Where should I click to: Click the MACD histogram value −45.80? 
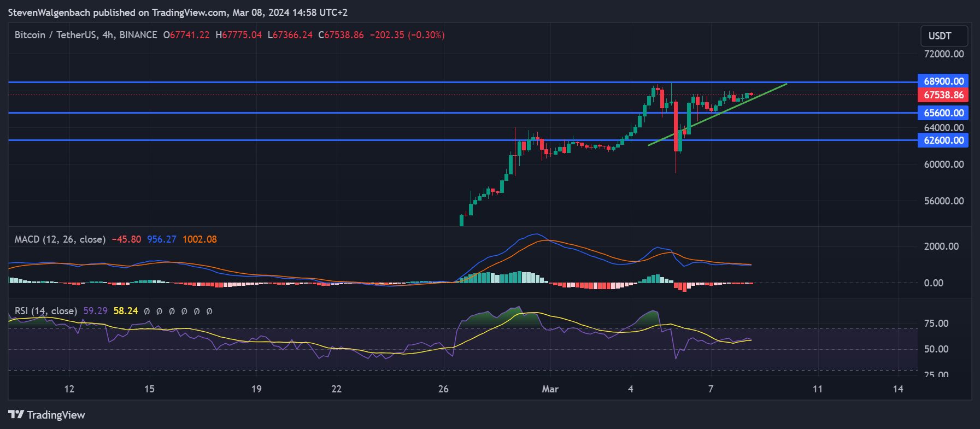126,239
